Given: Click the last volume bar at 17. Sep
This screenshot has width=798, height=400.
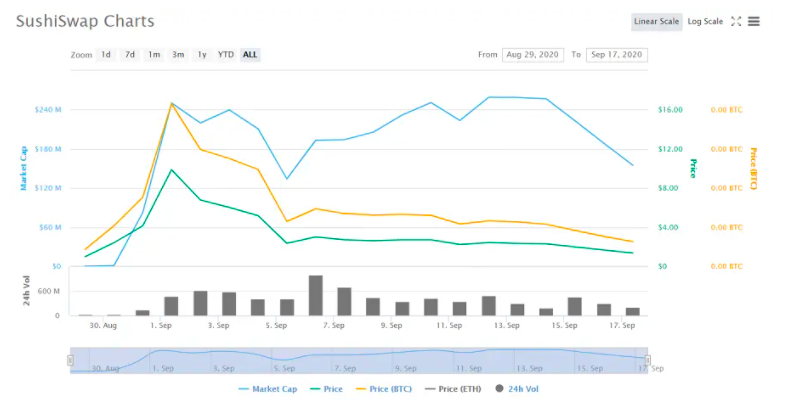Looking at the screenshot, I should tap(633, 311).
